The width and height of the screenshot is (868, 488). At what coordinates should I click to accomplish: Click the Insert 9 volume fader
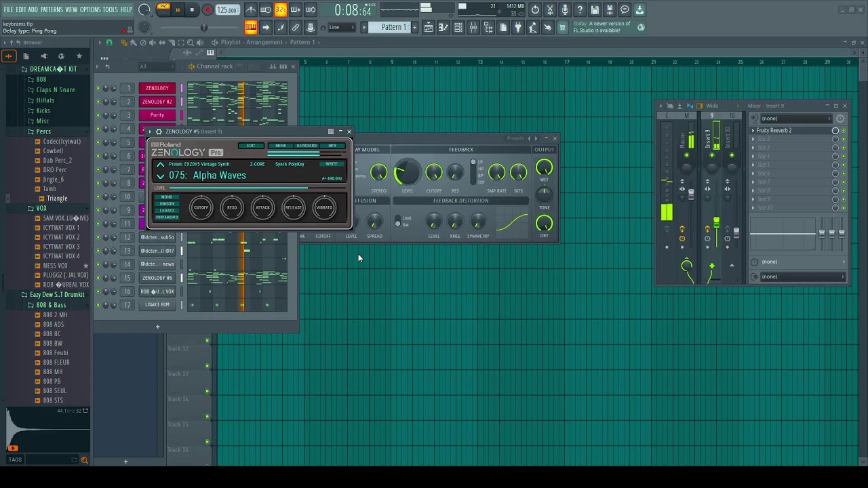pyautogui.click(x=716, y=222)
